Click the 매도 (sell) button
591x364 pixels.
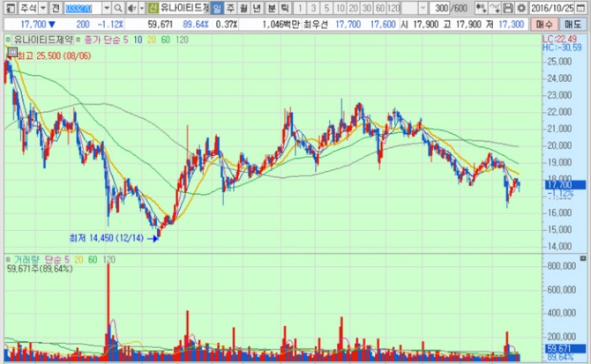(572, 25)
